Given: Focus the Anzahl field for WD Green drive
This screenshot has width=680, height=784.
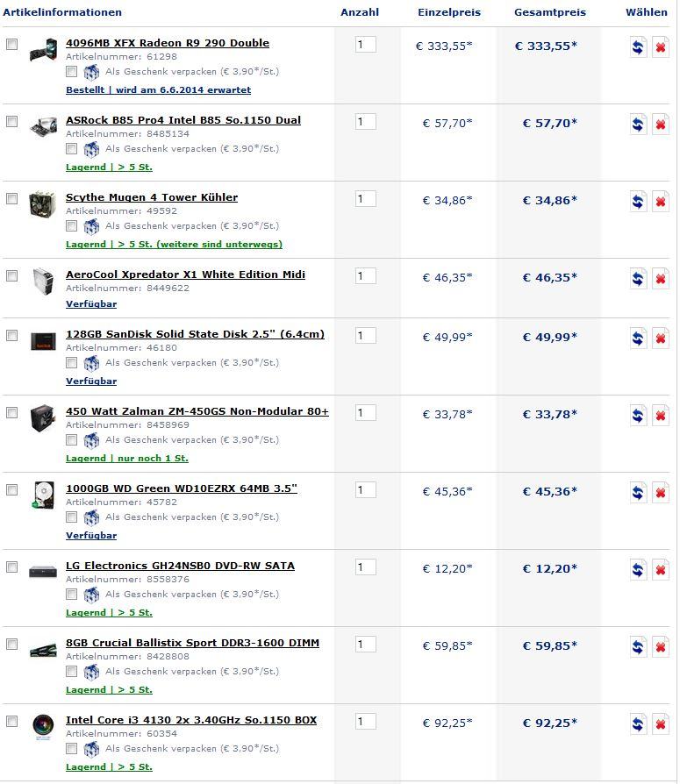Looking at the screenshot, I should click(365, 490).
